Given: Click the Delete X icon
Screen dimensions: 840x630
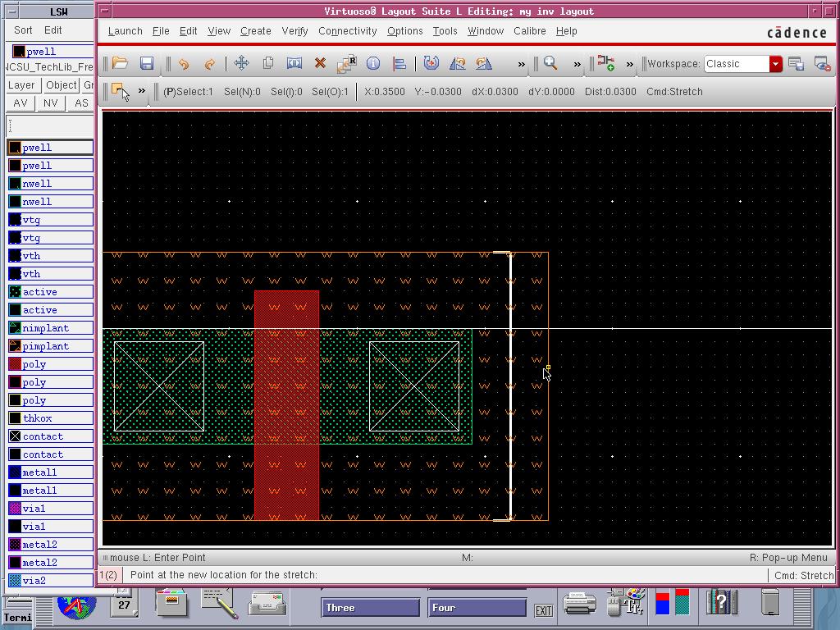Looking at the screenshot, I should click(320, 63).
